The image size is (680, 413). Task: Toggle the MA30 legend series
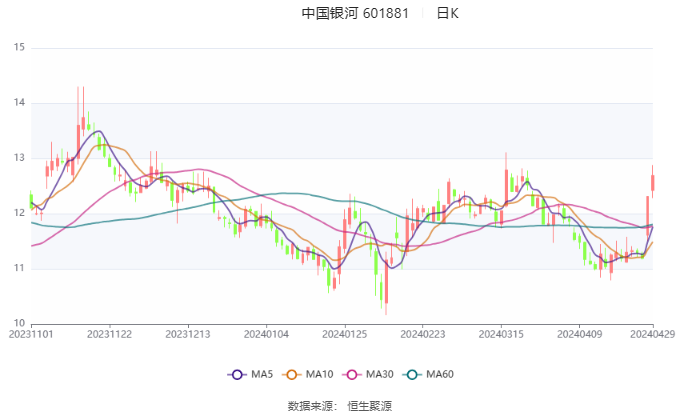(x=368, y=374)
